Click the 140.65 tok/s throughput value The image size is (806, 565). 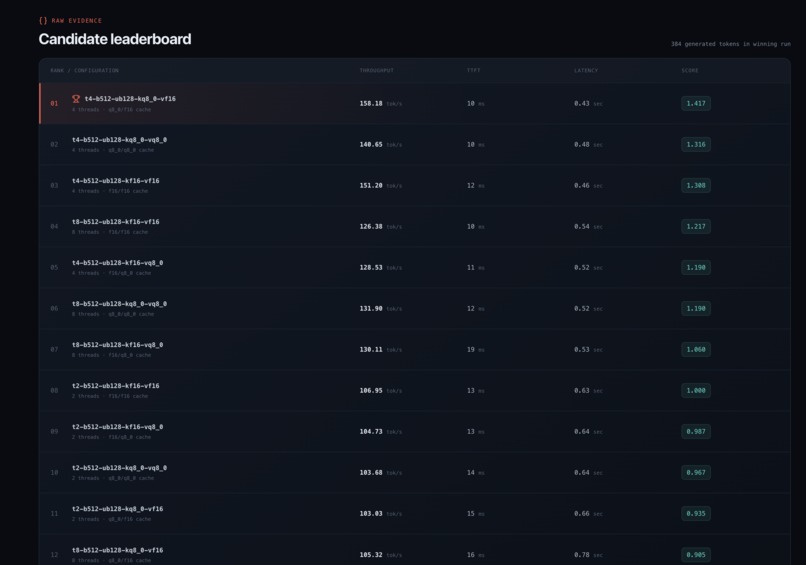(x=381, y=144)
